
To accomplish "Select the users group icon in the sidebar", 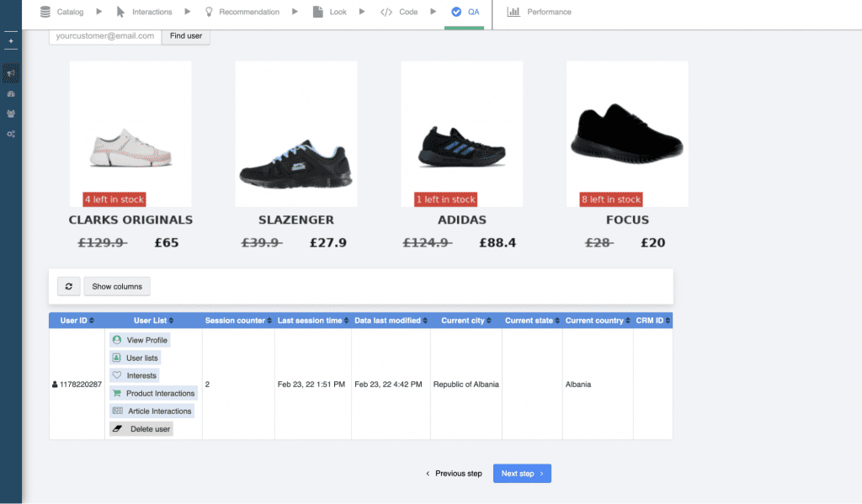I will (11, 114).
